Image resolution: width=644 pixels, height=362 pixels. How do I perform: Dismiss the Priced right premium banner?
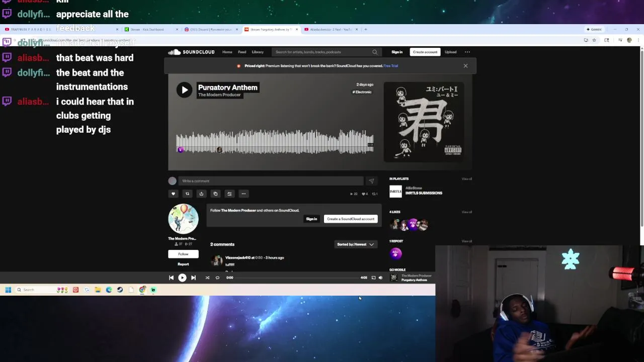click(465, 66)
